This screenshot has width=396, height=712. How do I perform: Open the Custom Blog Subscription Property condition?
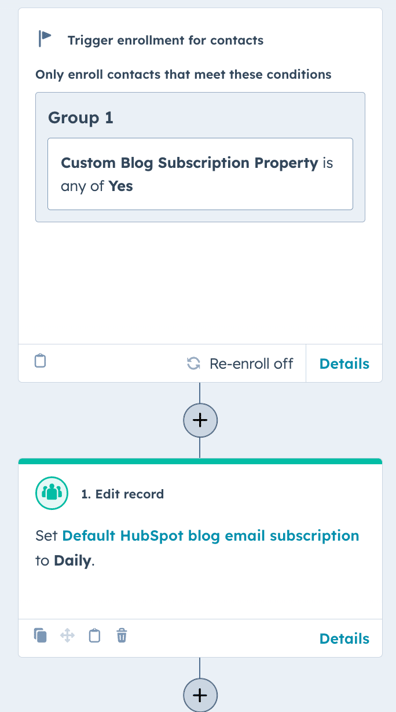coord(200,174)
